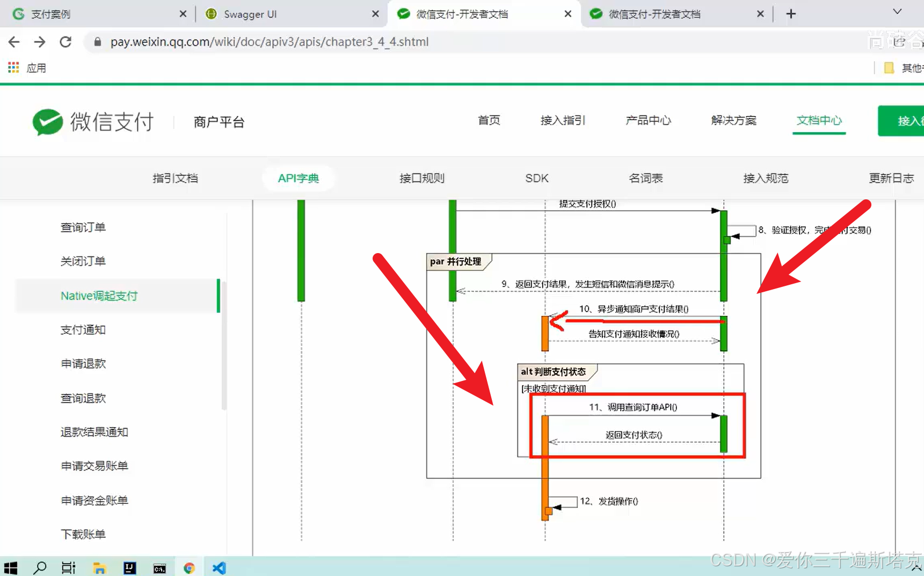The width and height of the screenshot is (924, 576).
Task: Close the active 微信支付-开发者文档 tab
Action: [x=568, y=14]
